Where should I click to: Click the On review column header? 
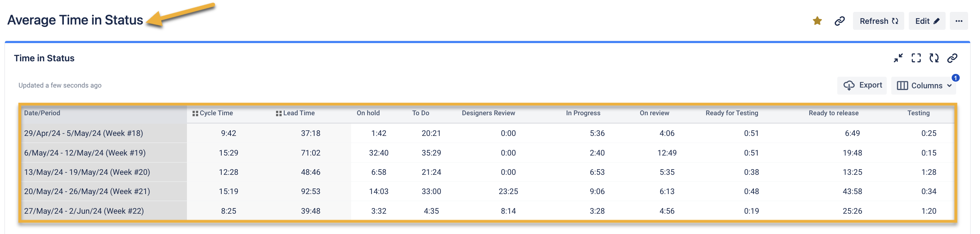tap(655, 113)
